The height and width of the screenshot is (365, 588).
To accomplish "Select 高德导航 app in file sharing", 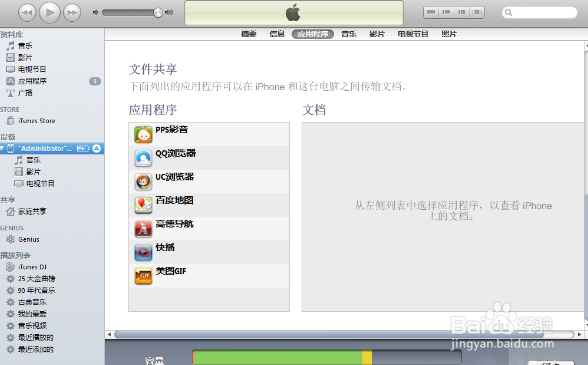I will [x=209, y=229].
